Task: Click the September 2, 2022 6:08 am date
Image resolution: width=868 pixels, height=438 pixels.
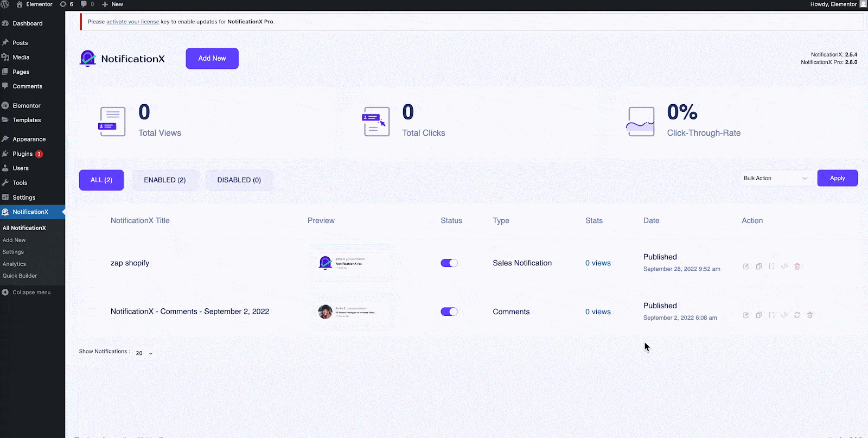Action: pos(680,318)
